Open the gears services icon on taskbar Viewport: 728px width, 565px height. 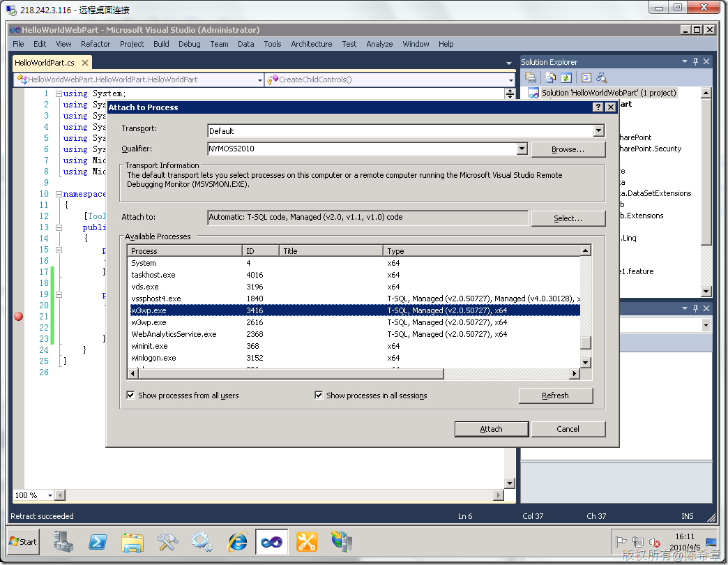(202, 541)
